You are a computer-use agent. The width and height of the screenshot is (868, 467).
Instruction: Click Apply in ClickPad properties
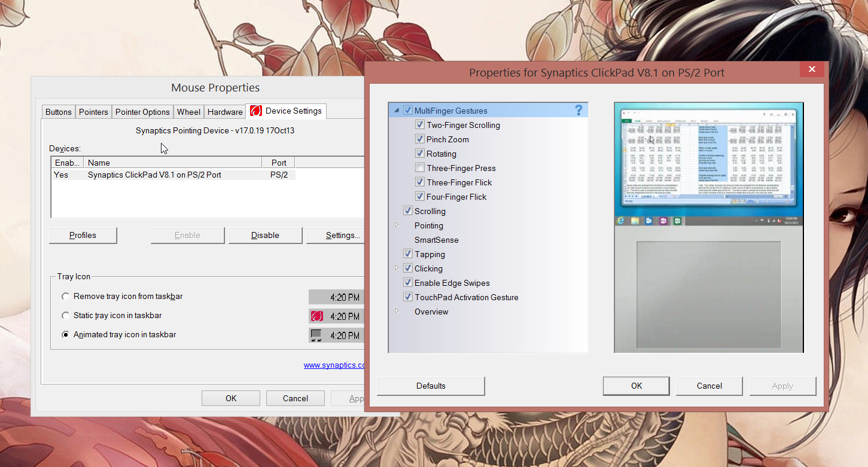[x=782, y=386]
